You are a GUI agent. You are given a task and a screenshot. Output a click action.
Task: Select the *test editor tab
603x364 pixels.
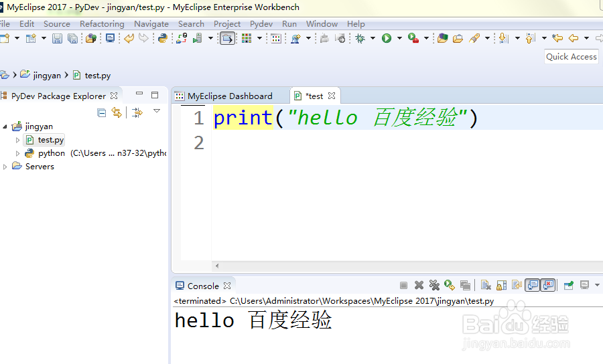click(314, 96)
